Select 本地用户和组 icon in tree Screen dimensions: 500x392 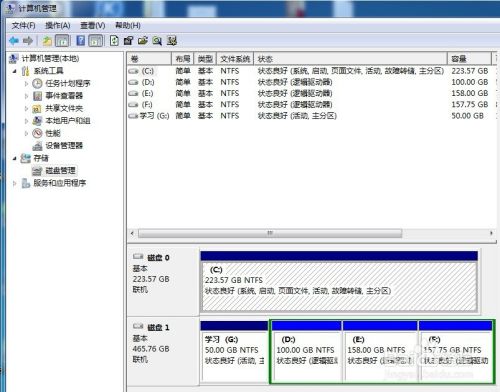[37, 121]
